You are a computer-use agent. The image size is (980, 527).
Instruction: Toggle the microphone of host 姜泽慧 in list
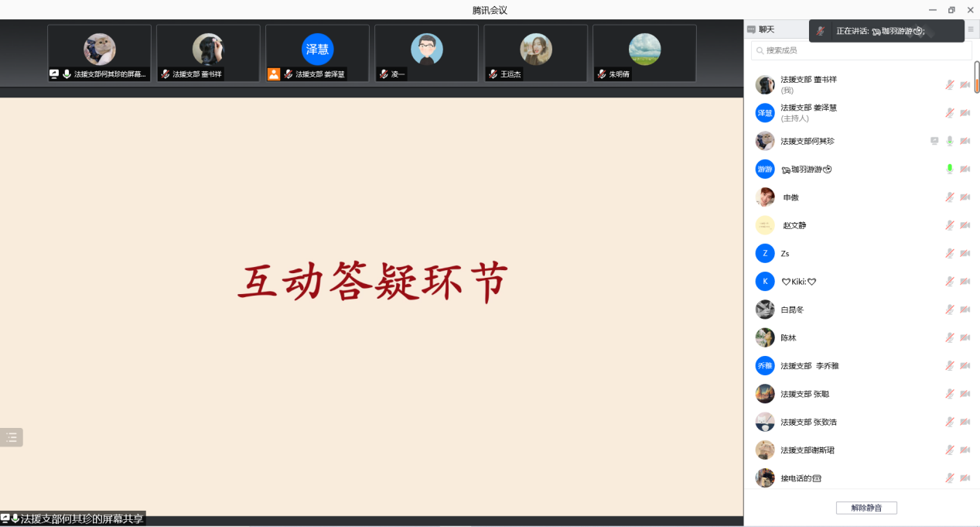point(949,113)
